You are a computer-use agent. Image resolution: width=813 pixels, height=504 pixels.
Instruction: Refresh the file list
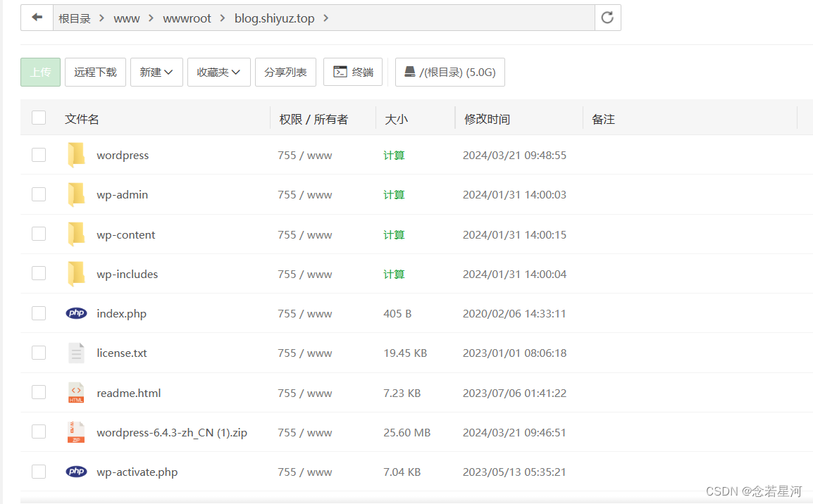pyautogui.click(x=607, y=18)
